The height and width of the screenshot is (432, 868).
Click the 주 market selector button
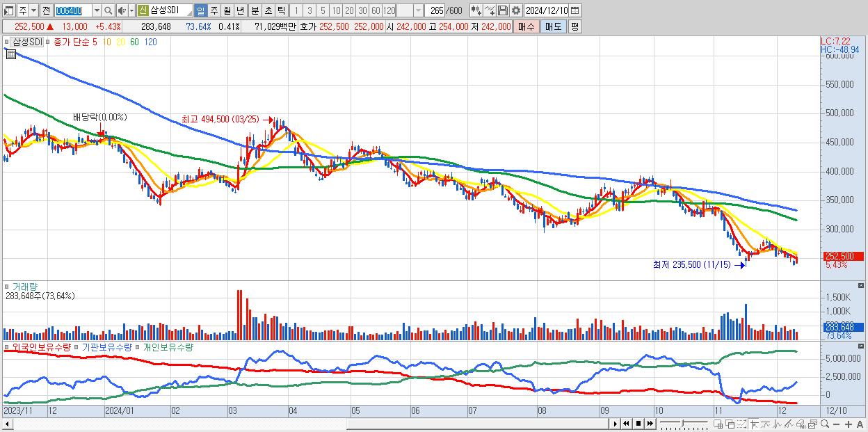[23, 10]
